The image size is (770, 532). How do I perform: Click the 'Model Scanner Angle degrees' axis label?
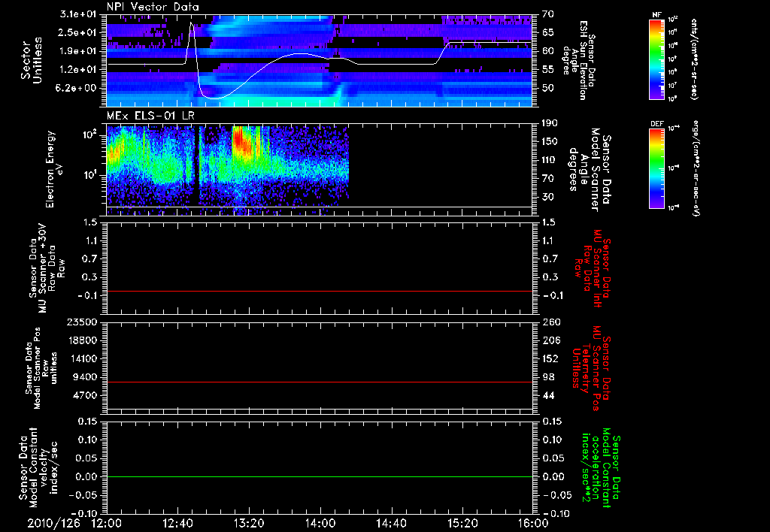[x=590, y=170]
